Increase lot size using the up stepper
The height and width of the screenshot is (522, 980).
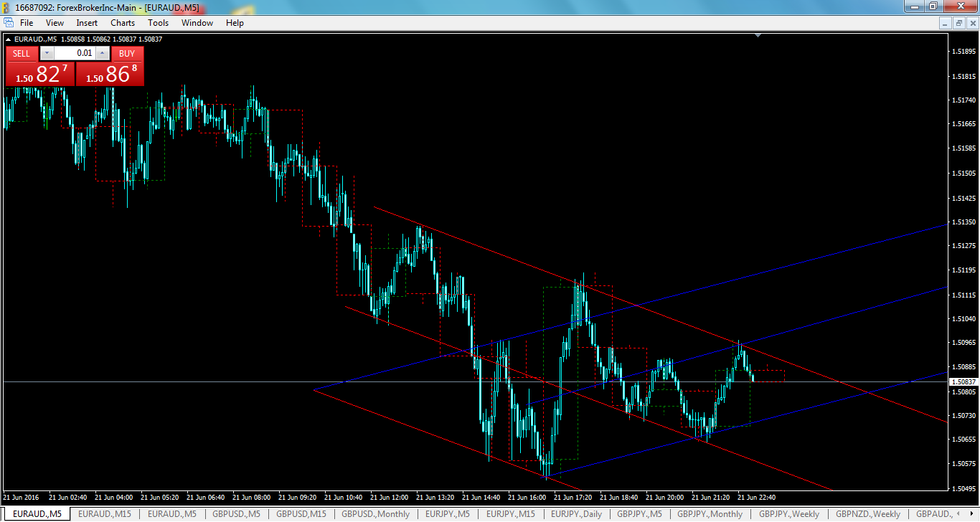(102, 52)
